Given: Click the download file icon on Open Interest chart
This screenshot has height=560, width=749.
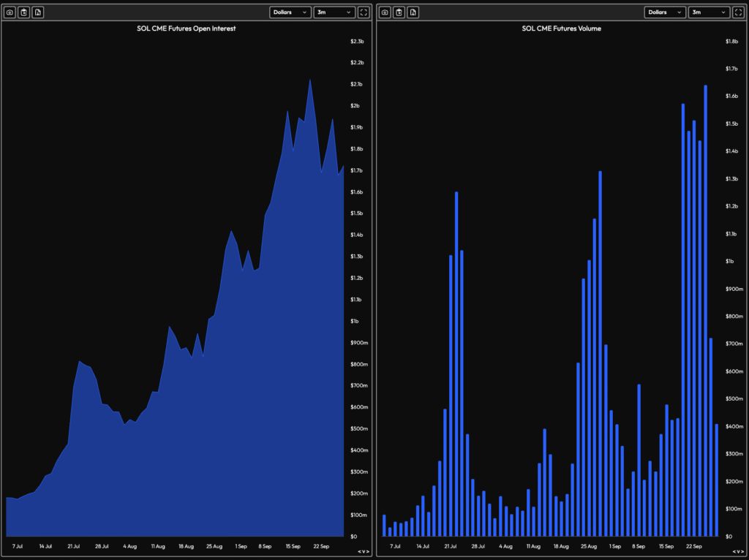Looking at the screenshot, I should 38,12.
